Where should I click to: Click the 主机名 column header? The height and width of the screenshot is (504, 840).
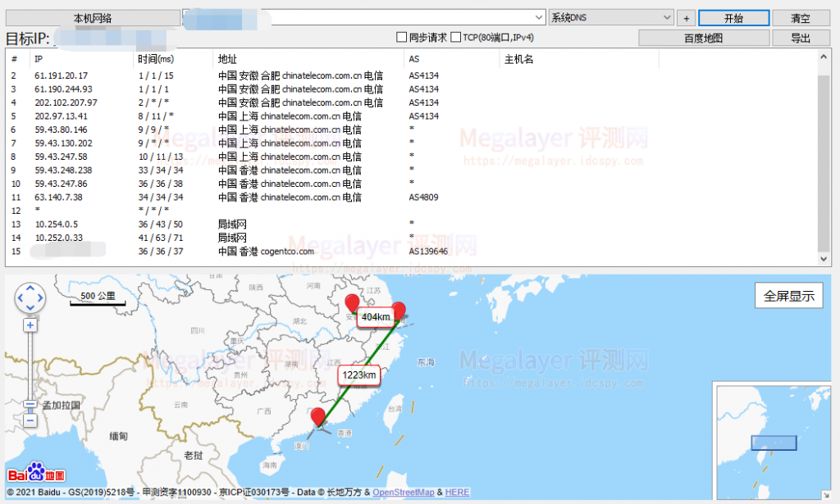coord(518,59)
